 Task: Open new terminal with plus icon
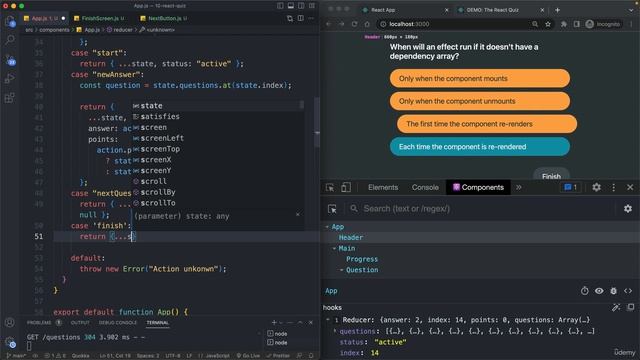(274, 322)
